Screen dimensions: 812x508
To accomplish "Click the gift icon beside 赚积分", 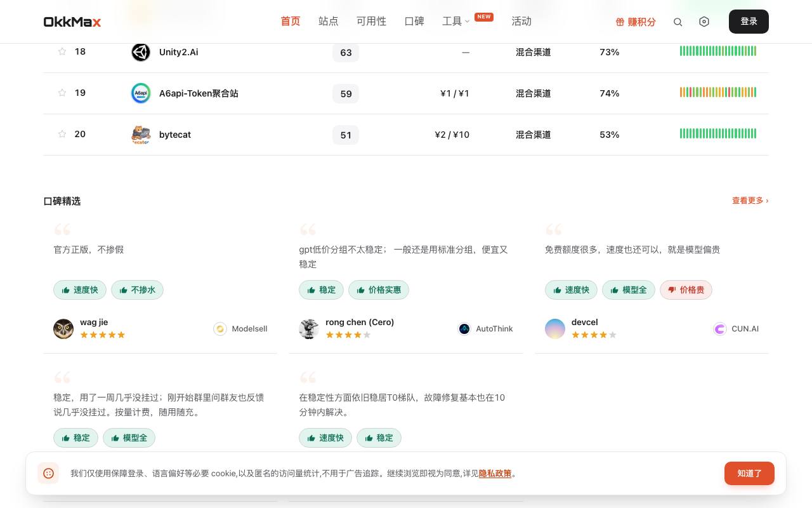I will [620, 22].
